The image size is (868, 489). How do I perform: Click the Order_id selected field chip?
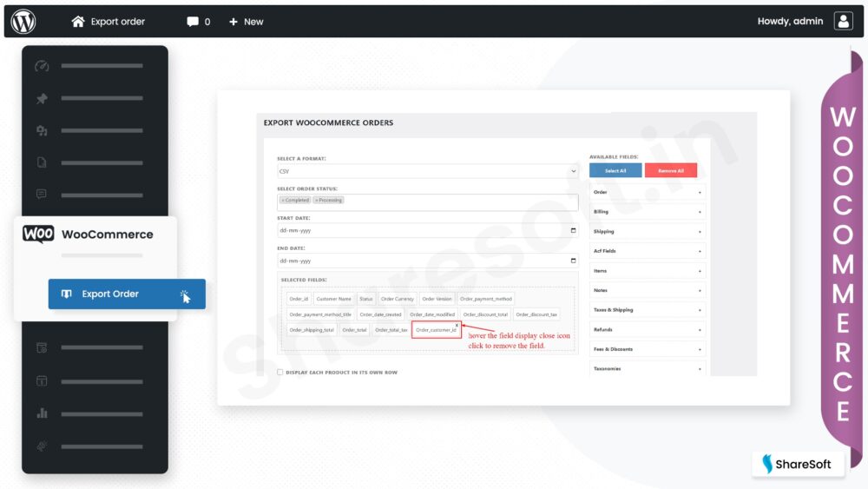(299, 299)
